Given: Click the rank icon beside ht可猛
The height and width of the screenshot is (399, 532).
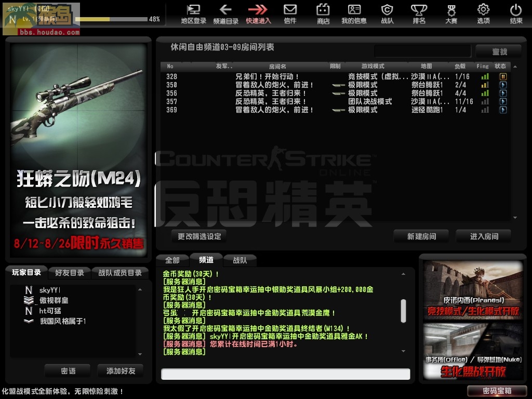Looking at the screenshot, I should pos(29,311).
